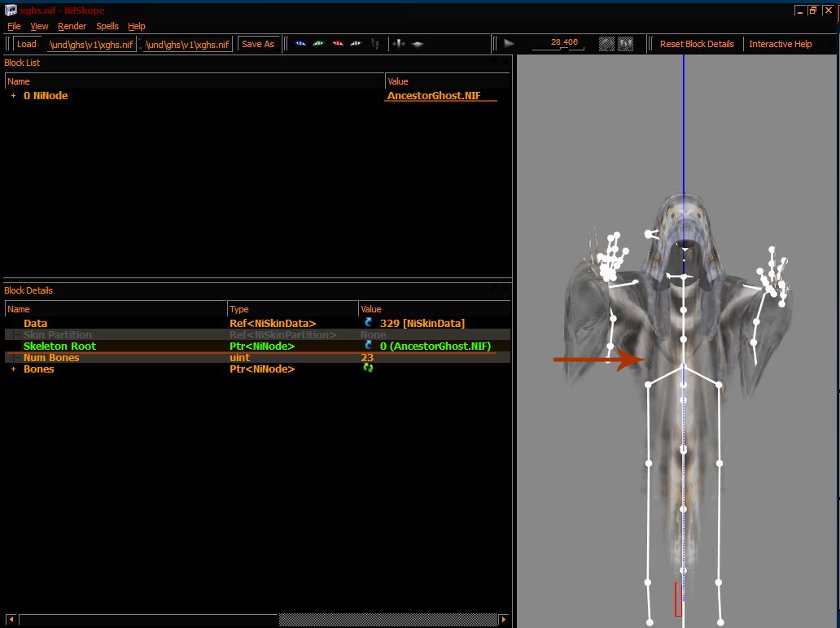The image size is (840, 628).
Task: Open the Render menu
Action: tap(72, 26)
